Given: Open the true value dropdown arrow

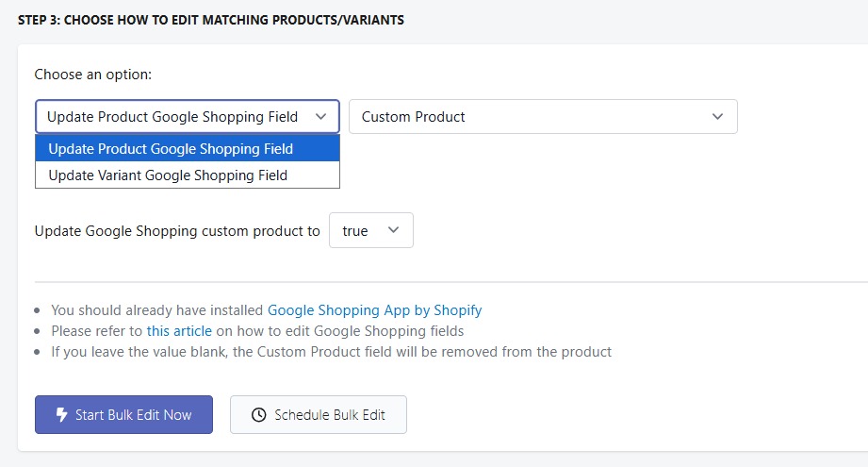Looking at the screenshot, I should tap(394, 230).
